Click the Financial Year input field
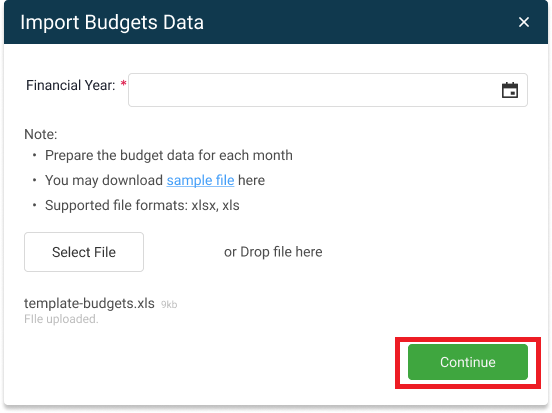 click(328, 90)
